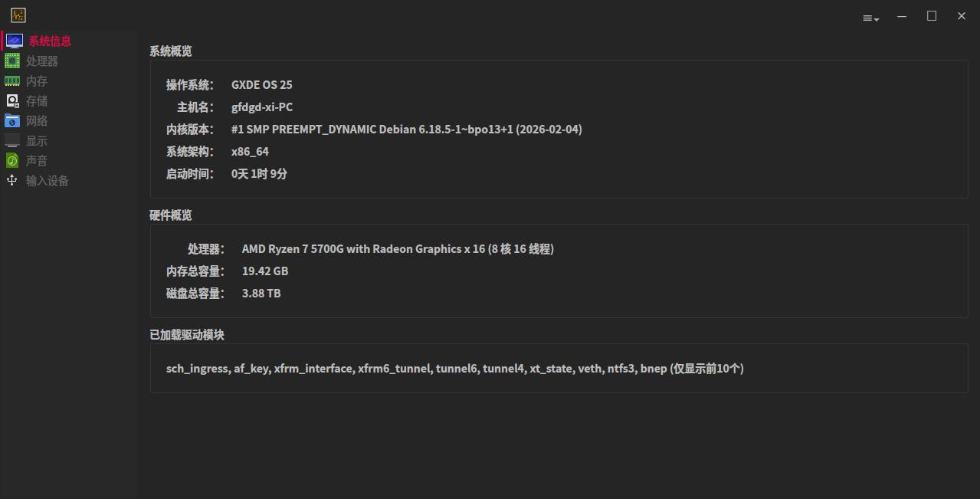Image resolution: width=980 pixels, height=499 pixels.
Task: Click the loaded driver modules list text
Action: click(x=454, y=369)
